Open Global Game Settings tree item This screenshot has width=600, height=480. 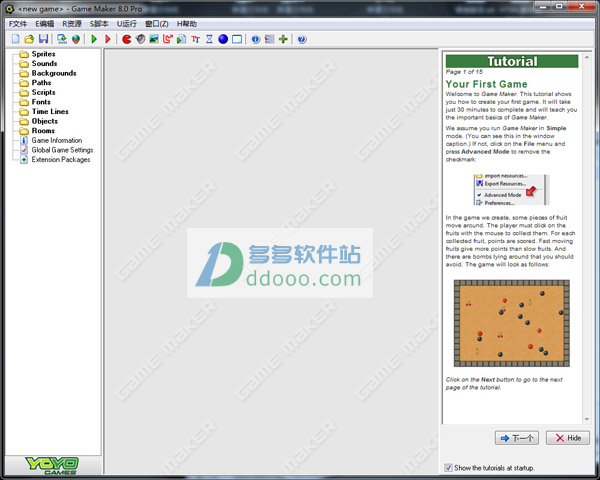(62, 150)
